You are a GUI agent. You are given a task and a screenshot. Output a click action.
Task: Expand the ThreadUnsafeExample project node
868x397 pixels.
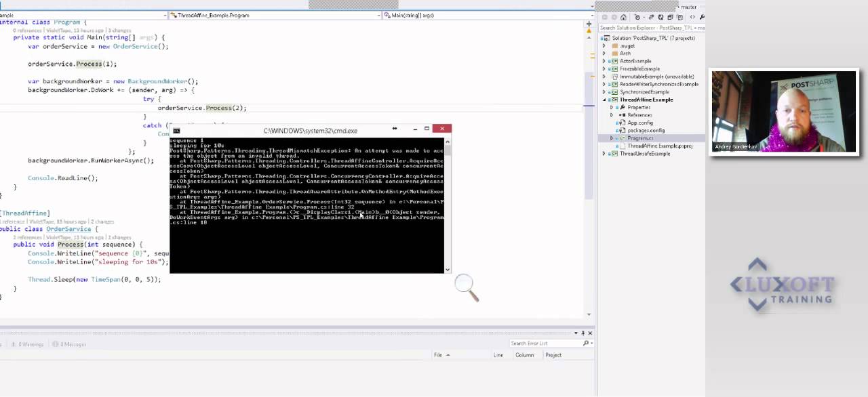[x=604, y=154]
